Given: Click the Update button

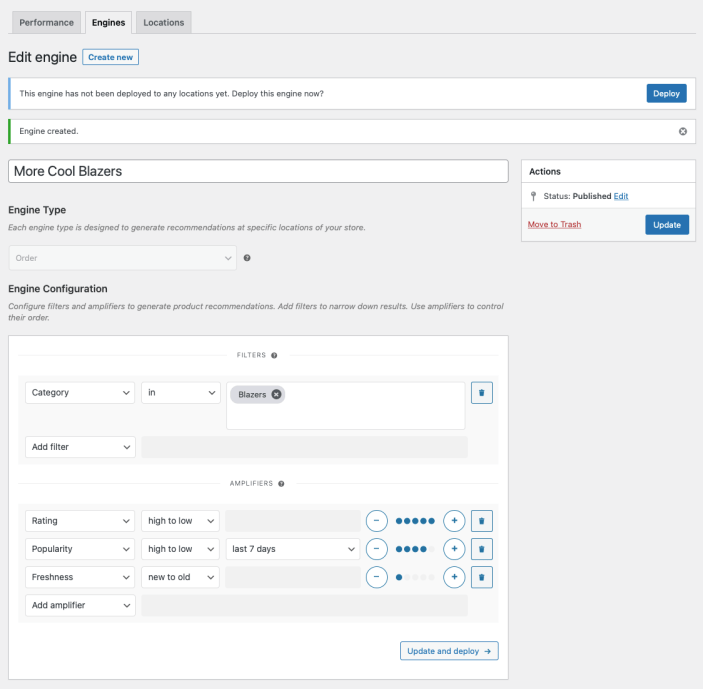Looking at the screenshot, I should click(x=667, y=225).
